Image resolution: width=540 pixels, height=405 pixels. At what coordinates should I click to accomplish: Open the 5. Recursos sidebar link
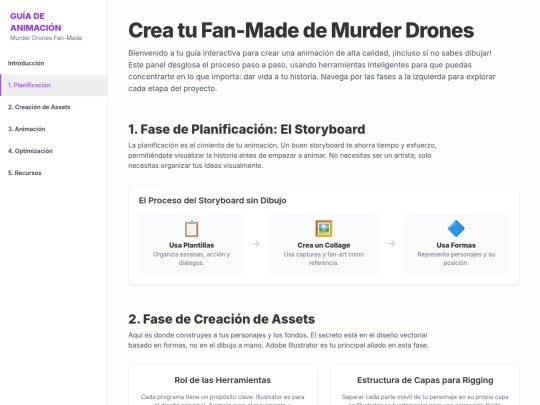pos(54,173)
